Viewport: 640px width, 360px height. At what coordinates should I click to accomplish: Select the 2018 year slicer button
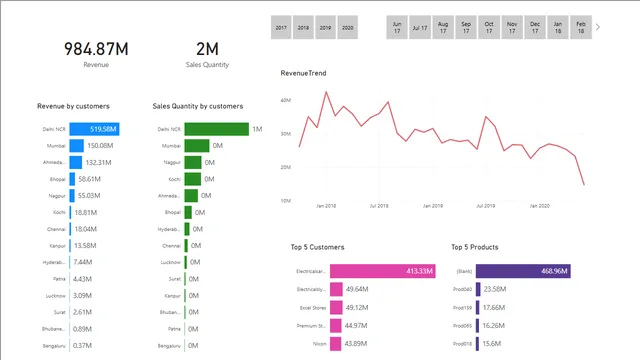pyautogui.click(x=303, y=27)
